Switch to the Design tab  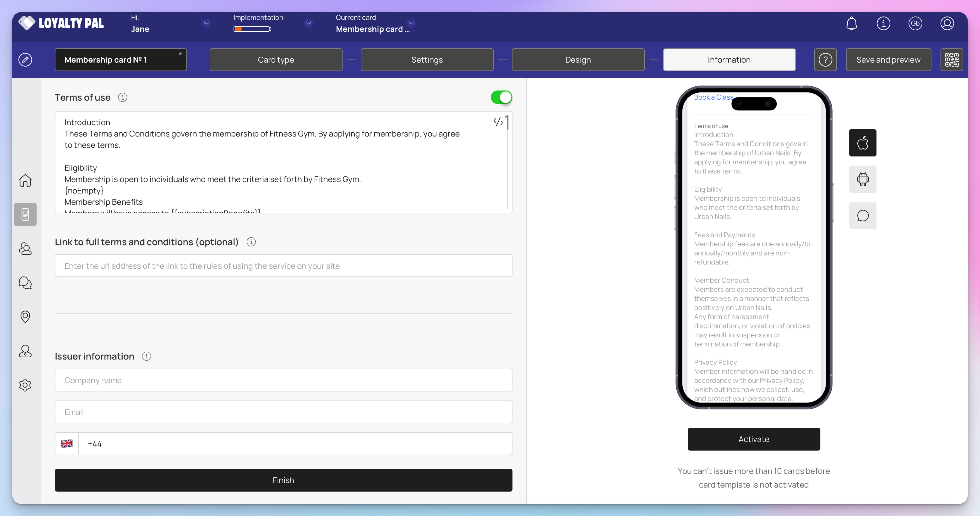[577, 60]
